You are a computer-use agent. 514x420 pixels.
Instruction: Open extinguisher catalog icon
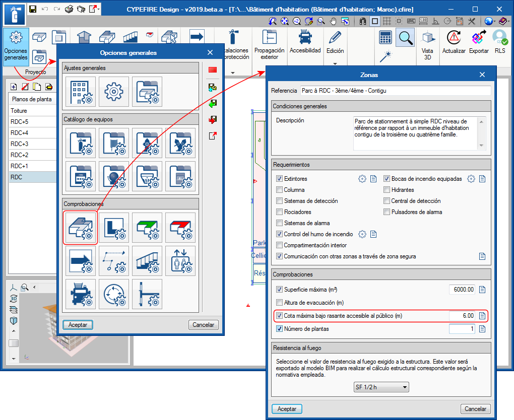81,143
